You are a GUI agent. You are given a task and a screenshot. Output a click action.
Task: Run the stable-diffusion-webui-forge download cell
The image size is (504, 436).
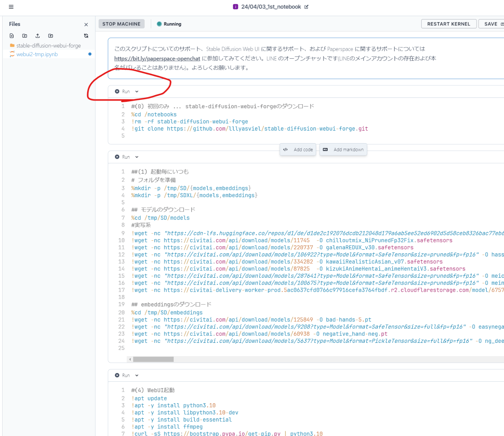[122, 91]
